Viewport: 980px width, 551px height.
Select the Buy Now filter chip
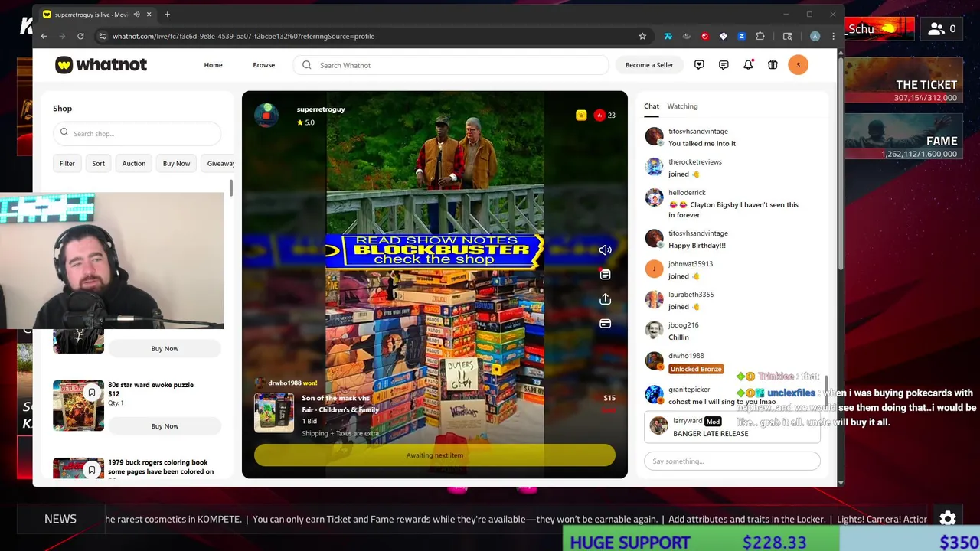176,163
